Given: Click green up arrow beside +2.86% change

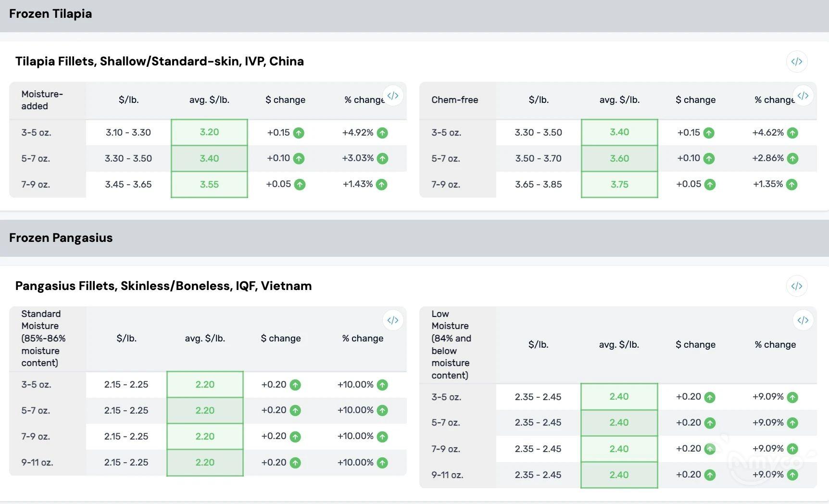Looking at the screenshot, I should click(x=792, y=159).
